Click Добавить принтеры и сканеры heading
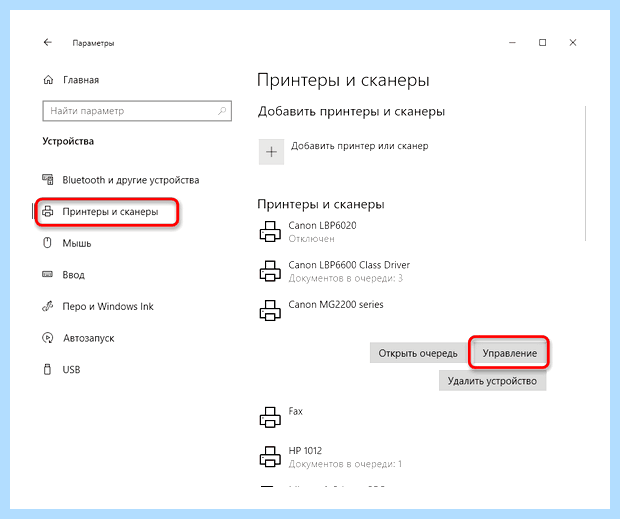This screenshot has height=519, width=620. (352, 111)
